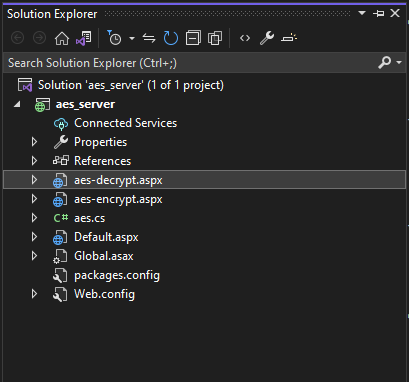409x382 pixels.
Task: Open the Pending Changes Filter clock icon
Action: [114, 38]
